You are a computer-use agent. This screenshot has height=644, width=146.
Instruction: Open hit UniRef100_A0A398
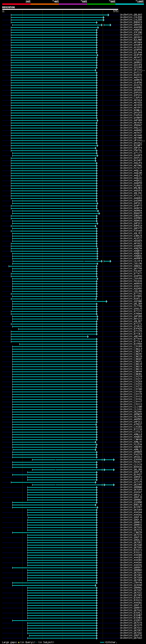coord(131,27)
